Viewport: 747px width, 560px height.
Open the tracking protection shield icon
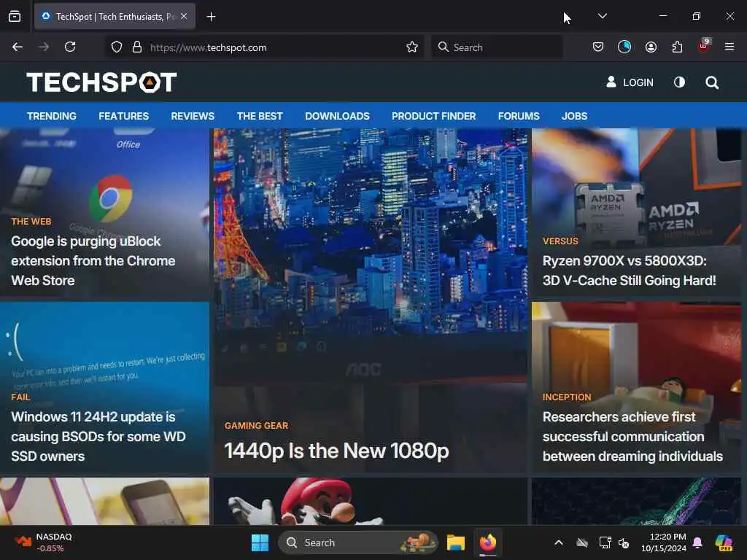point(117,47)
